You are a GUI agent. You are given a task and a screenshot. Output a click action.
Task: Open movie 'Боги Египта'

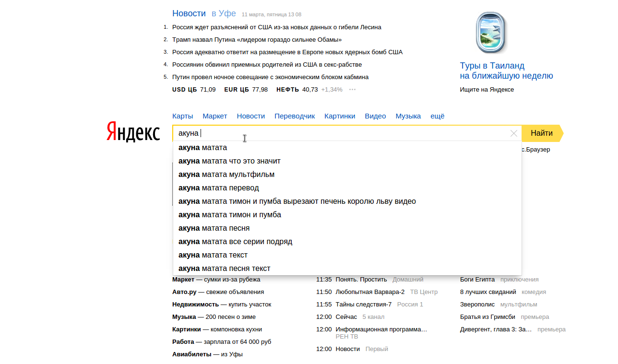[x=477, y=280]
